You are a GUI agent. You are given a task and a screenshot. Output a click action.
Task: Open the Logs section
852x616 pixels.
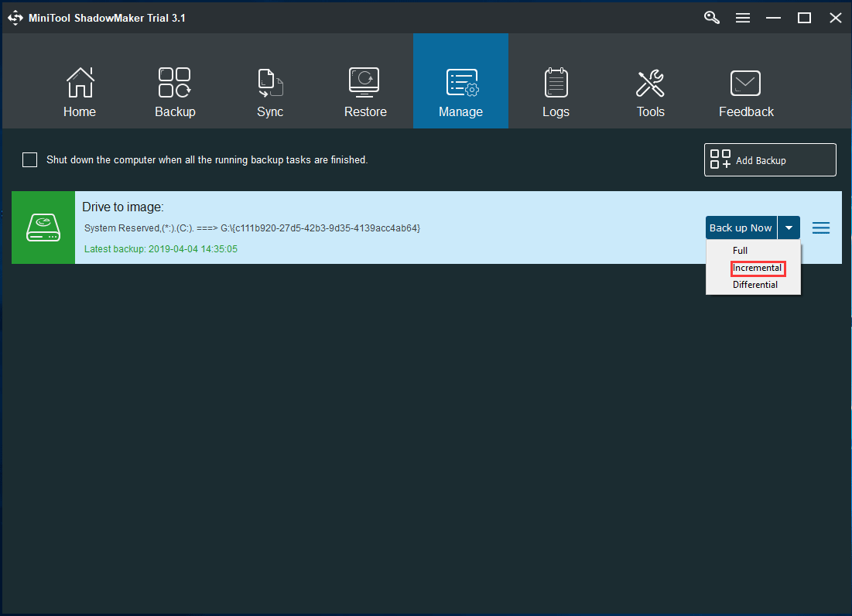pyautogui.click(x=556, y=91)
